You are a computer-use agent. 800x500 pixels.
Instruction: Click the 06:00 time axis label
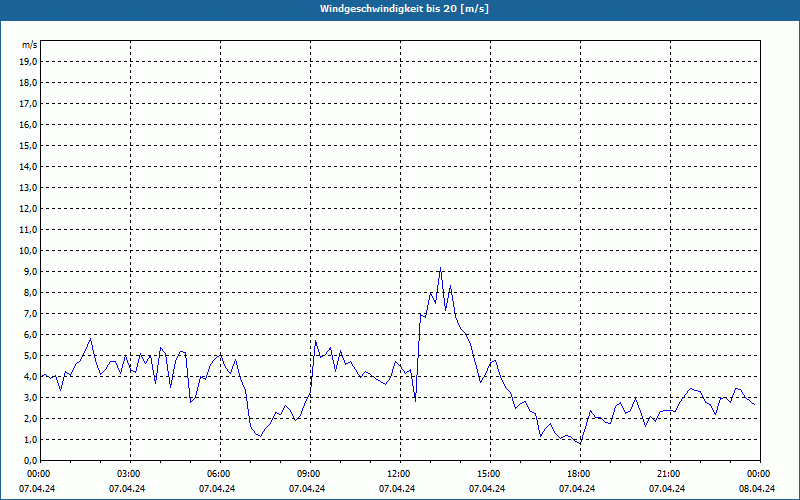coord(220,474)
